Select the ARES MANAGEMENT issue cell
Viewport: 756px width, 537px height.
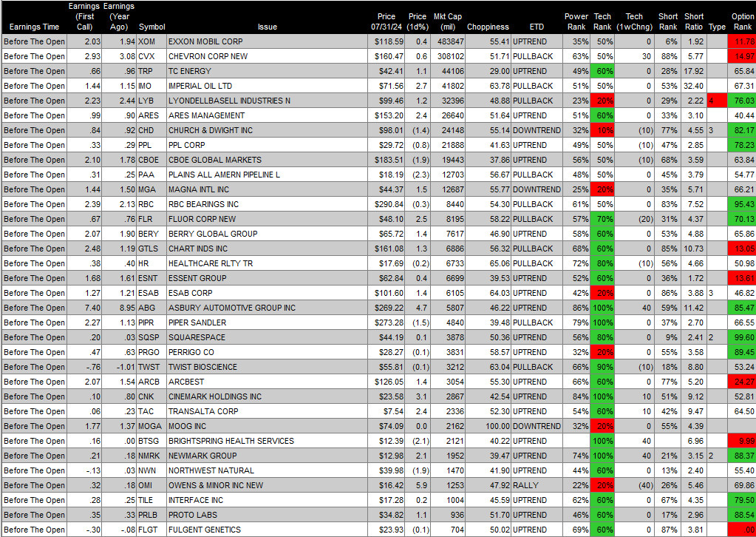(267, 116)
